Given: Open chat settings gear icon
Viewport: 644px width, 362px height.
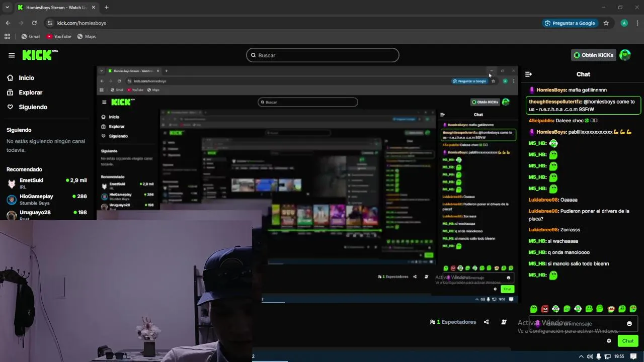Looking at the screenshot, I should (x=609, y=341).
